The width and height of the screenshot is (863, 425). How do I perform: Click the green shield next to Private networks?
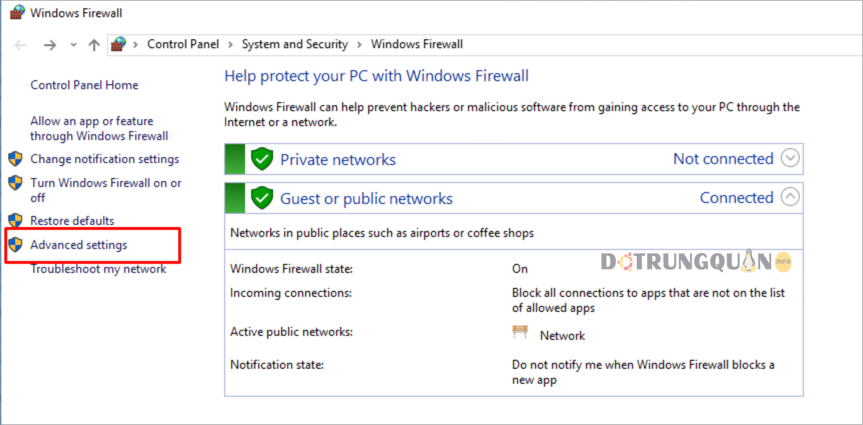tap(262, 159)
